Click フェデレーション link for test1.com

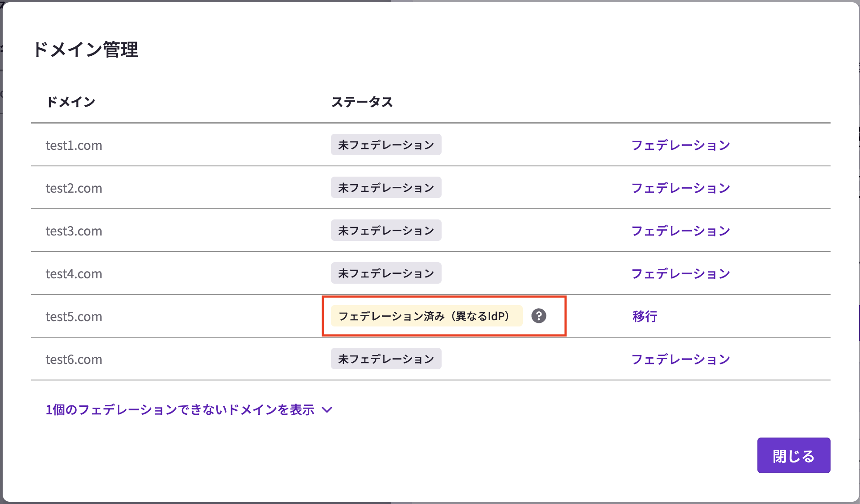[x=681, y=145]
